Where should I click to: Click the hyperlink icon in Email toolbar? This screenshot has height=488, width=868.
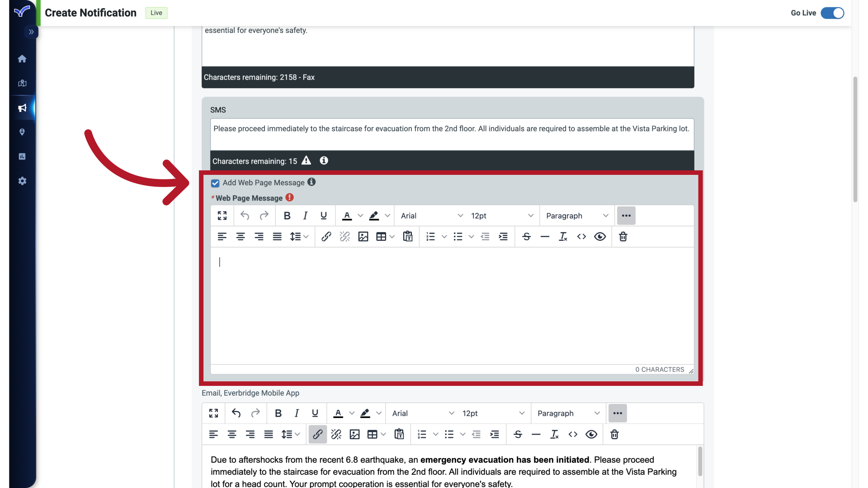(316, 434)
